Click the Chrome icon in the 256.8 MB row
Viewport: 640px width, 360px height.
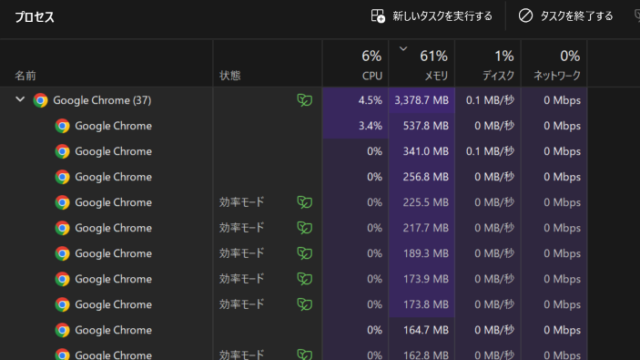(62, 177)
